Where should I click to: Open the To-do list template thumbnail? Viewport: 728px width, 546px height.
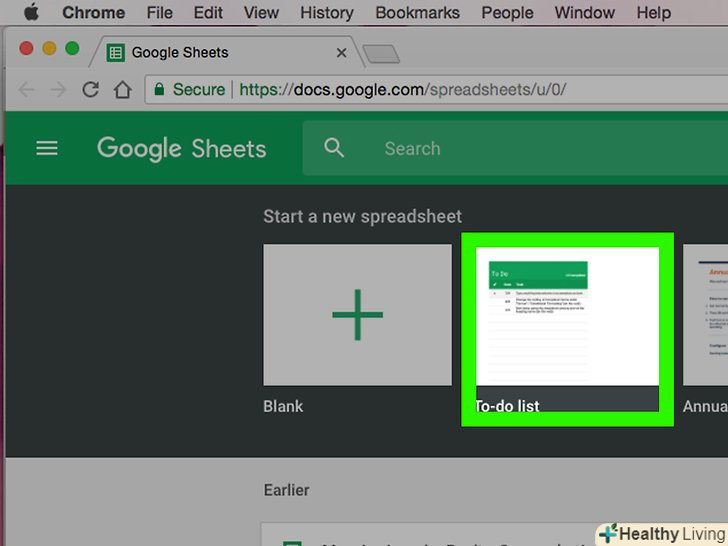tap(567, 317)
